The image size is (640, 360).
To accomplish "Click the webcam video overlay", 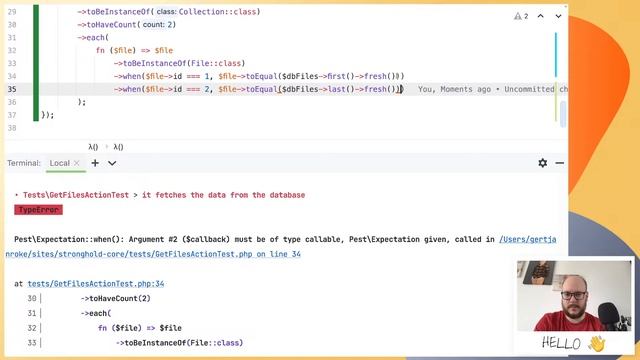I will (x=574, y=296).
